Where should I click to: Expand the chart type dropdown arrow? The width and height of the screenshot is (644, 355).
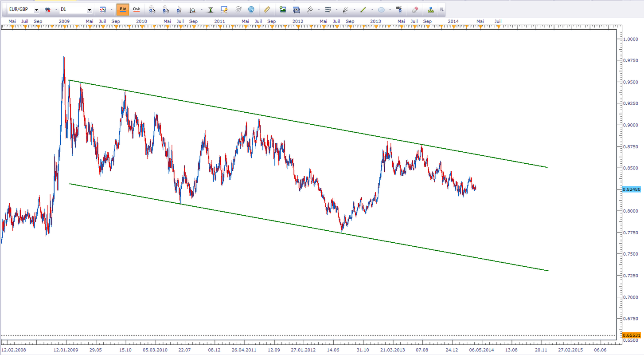click(111, 9)
